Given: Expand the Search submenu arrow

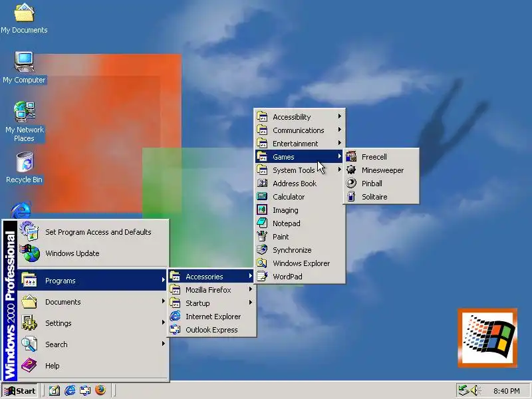Looking at the screenshot, I should (x=164, y=344).
